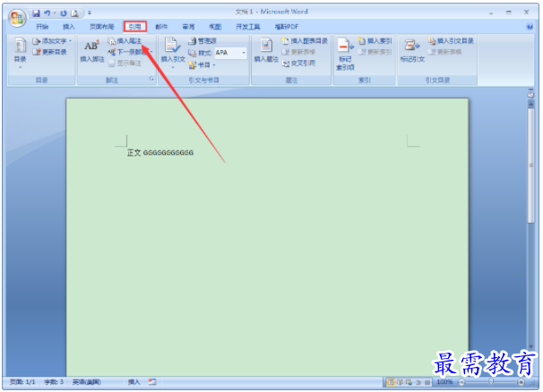Open Word Help question mark icon
This screenshot has width=543, height=392.
(530, 27)
